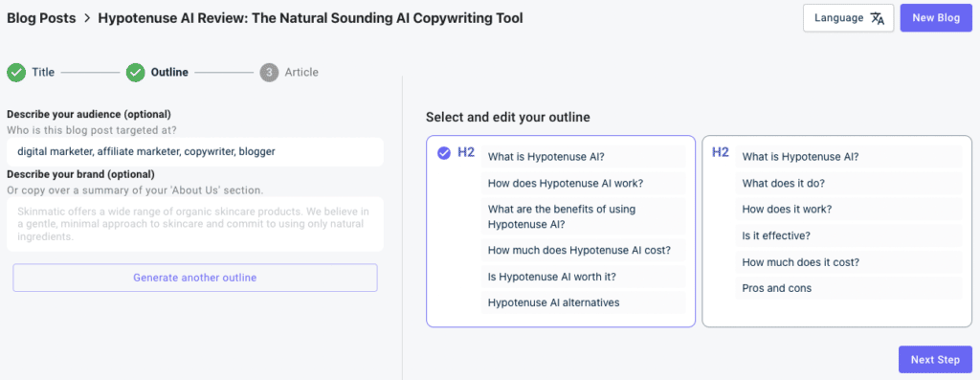This screenshot has height=380, width=980.
Task: Go to the Blog Posts breadcrumb
Action: pyautogui.click(x=41, y=18)
